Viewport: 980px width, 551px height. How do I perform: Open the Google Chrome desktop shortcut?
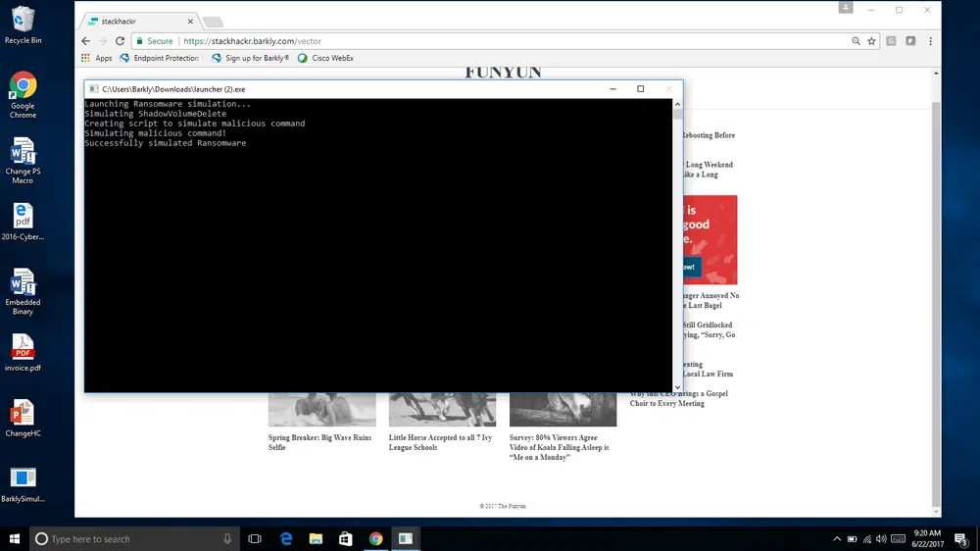click(x=24, y=95)
